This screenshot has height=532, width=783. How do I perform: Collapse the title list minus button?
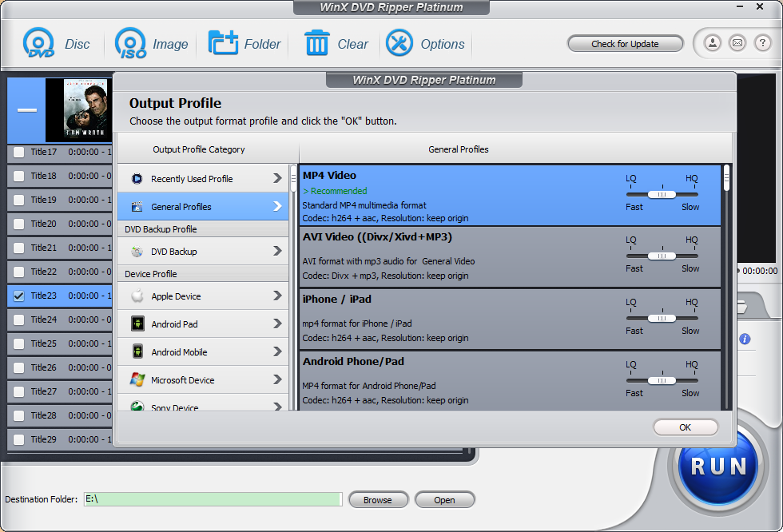27,109
